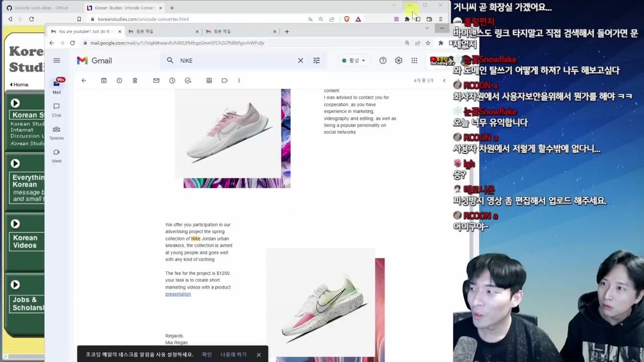Open Jobs & Scholarships on Korean Studies page
Viewport: 644px width, 362px height.
click(x=27, y=304)
